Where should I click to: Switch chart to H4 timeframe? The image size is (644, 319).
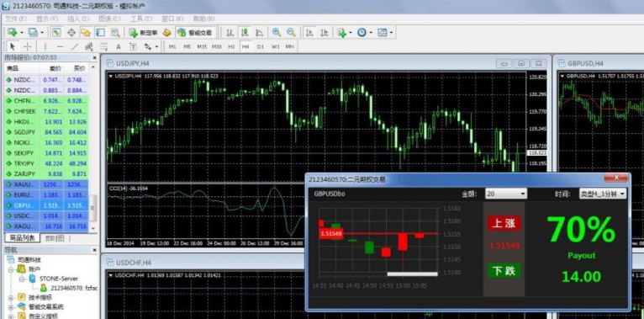[245, 46]
